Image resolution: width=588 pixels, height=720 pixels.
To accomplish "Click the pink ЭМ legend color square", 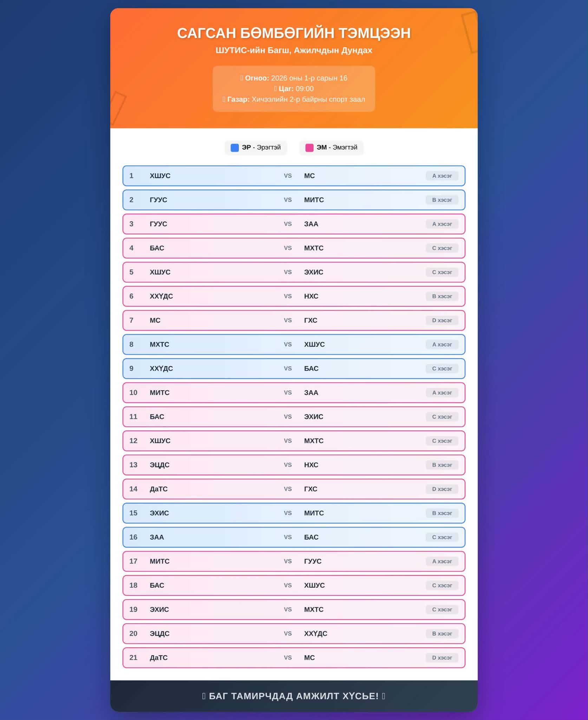I will pos(309,148).
